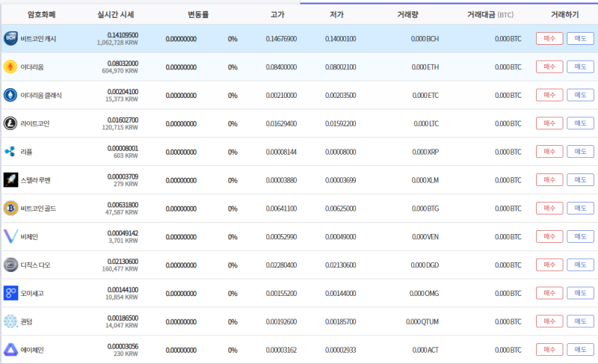Image resolution: width=598 pixels, height=364 pixels.
Task: Sort by 실시간 시세 column header
Action: [116, 14]
